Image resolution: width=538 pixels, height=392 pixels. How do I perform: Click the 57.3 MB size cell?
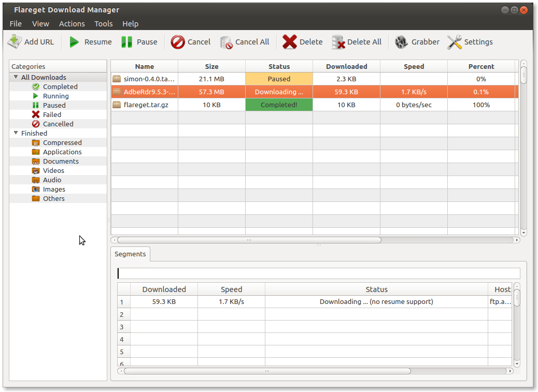(x=211, y=92)
